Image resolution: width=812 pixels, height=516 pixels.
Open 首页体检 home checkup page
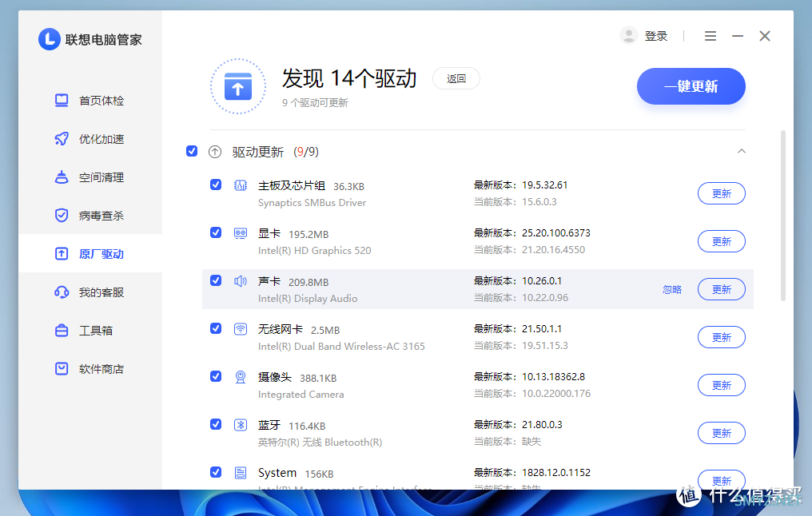(x=90, y=101)
